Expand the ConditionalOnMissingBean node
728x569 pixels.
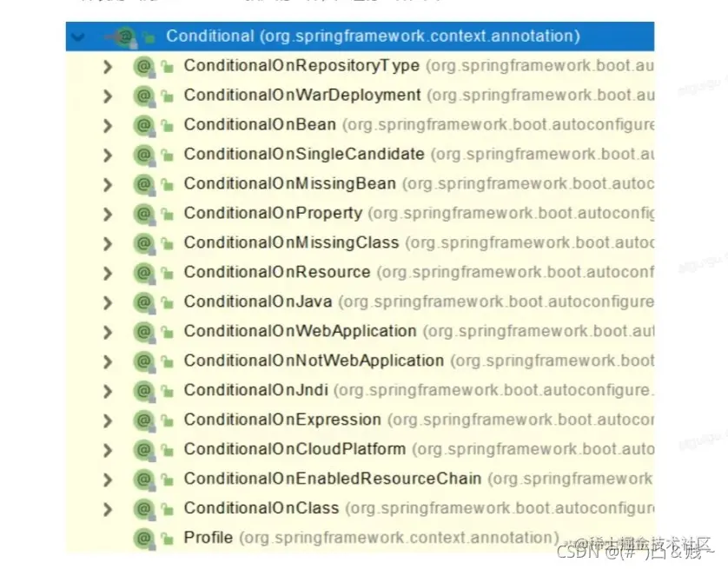pos(107,185)
